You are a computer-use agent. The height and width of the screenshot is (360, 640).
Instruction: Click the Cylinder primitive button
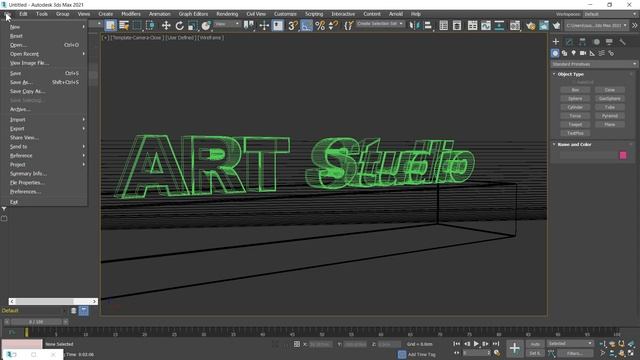tap(575, 107)
